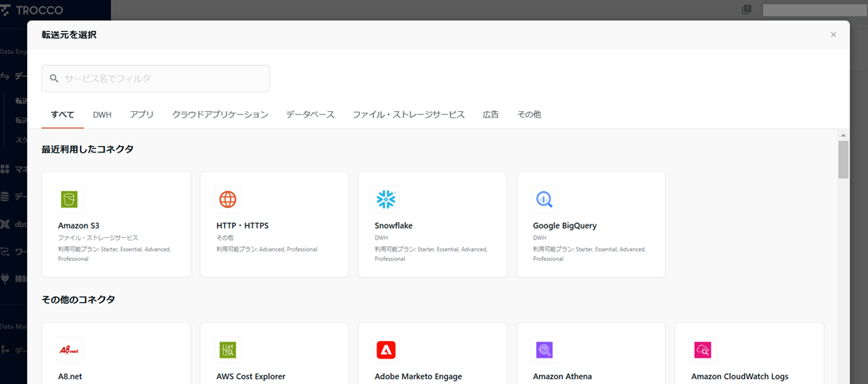Click the workflow icon in left sidebar
Screen dimensions: 868x384
click(x=5, y=252)
